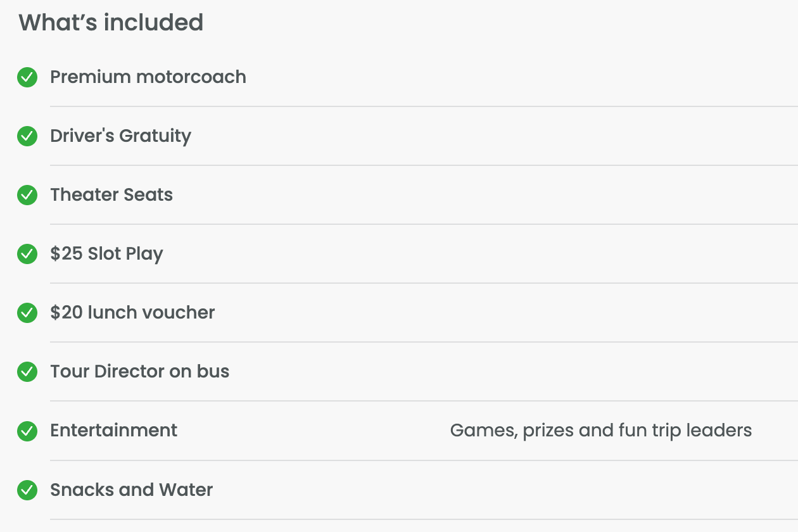
Task: Click the check icon for $25 Slot Play
Action: [x=27, y=254]
